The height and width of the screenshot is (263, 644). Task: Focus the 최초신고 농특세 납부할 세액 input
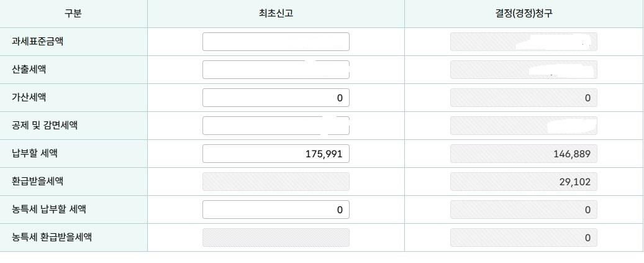[x=276, y=210]
